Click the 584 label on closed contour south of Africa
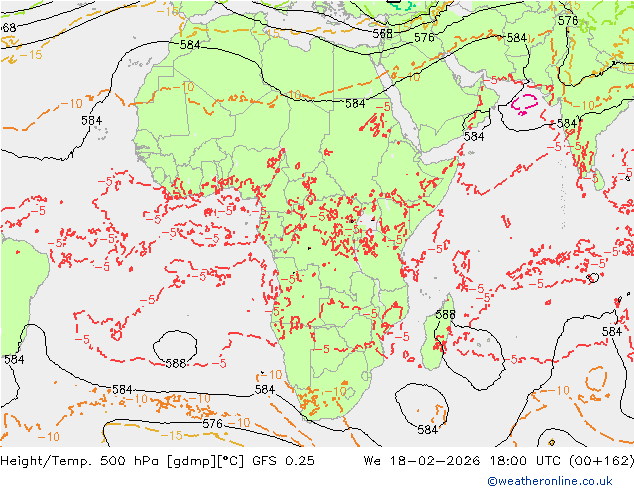The image size is (634, 490). point(427,429)
